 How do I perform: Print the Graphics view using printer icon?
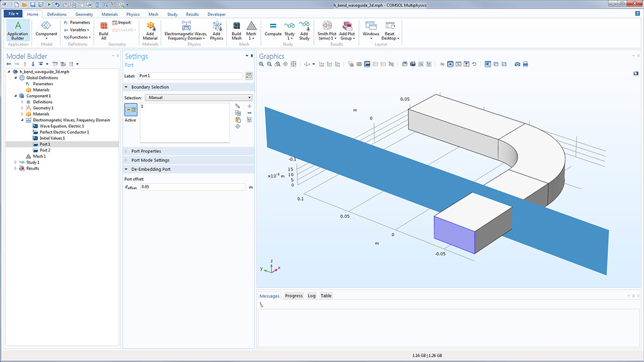526,64
